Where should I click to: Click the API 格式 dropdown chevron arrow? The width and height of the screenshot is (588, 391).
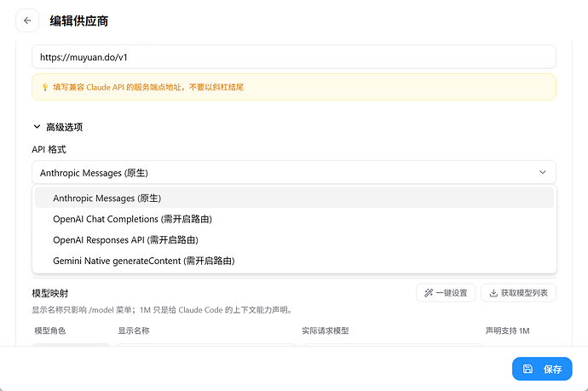(542, 172)
